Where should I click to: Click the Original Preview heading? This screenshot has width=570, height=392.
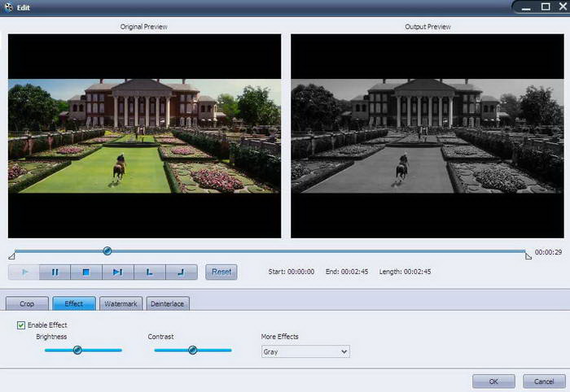click(144, 27)
